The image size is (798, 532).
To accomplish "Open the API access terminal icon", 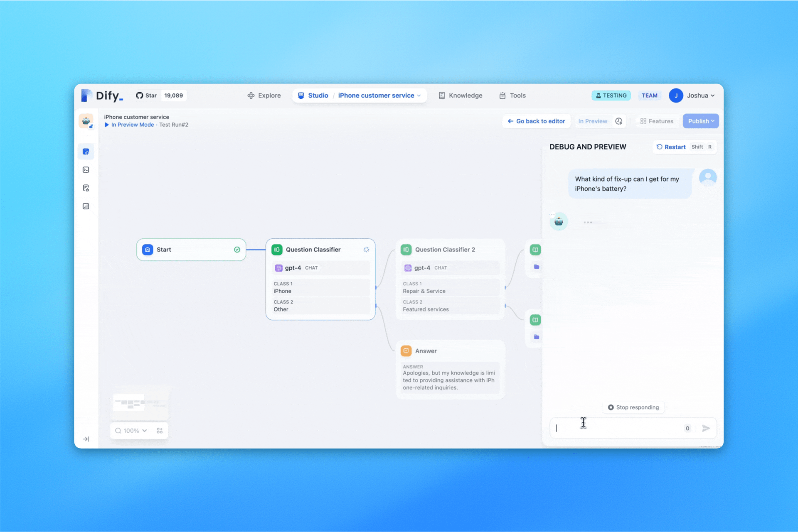I will tap(86, 170).
